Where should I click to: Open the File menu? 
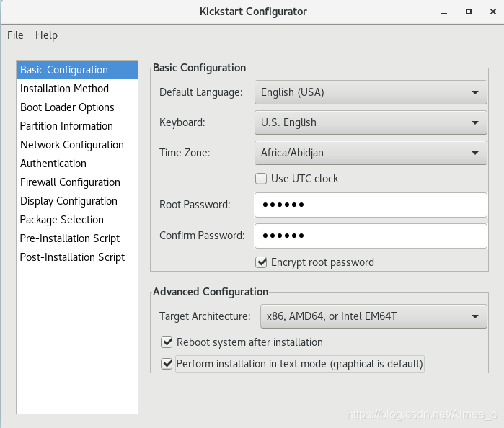point(15,35)
